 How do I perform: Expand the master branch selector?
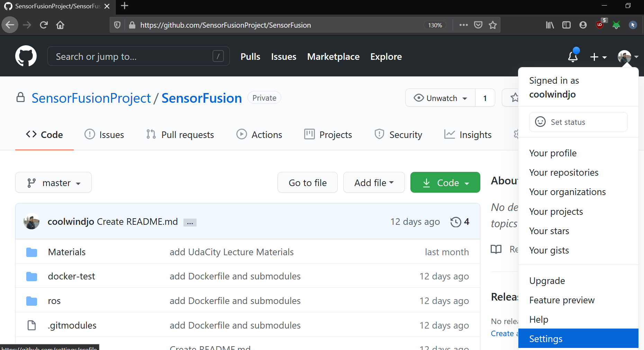(54, 183)
